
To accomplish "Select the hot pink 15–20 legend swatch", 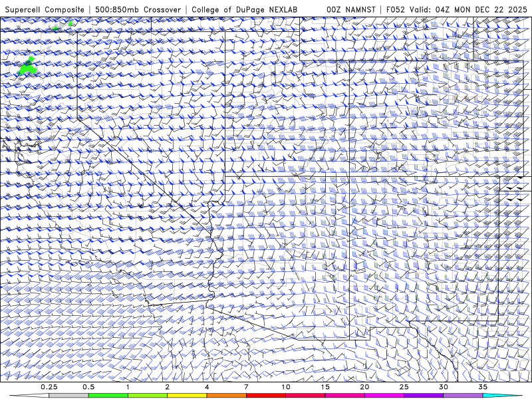I will [x=344, y=396].
